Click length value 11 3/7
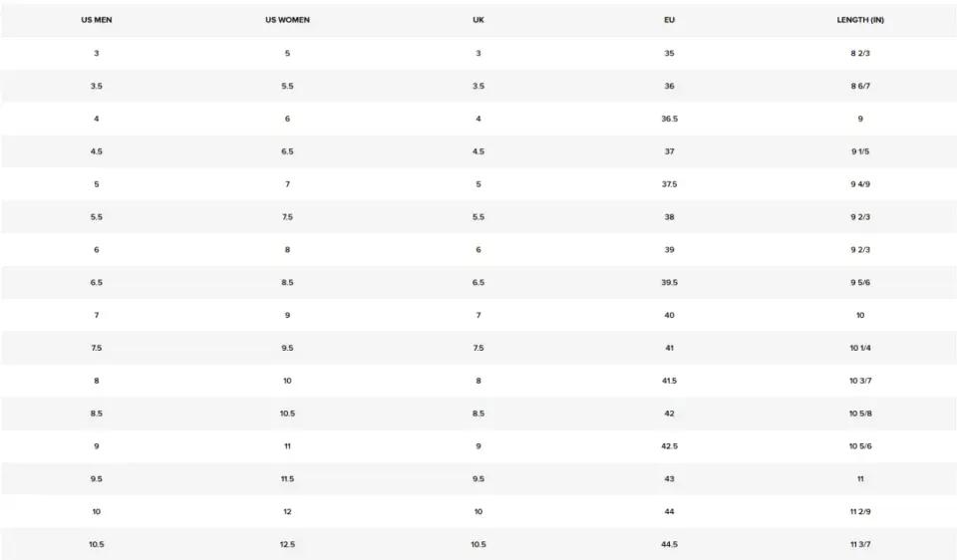This screenshot has height=560, width=957. pos(860,545)
